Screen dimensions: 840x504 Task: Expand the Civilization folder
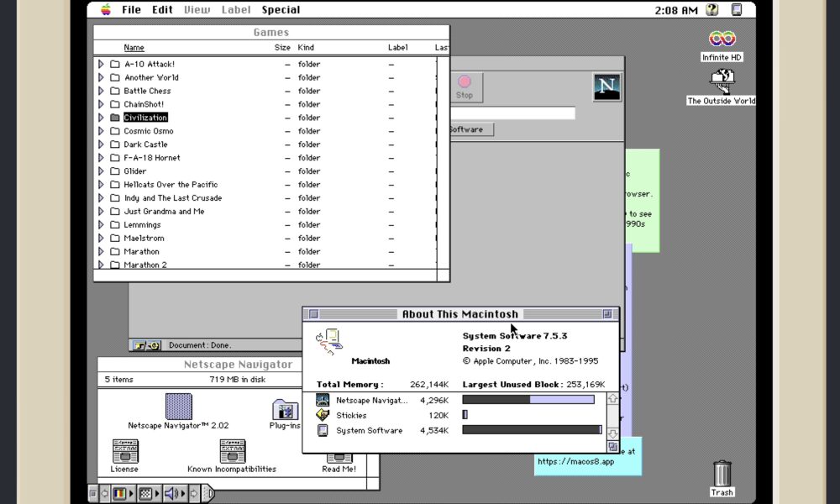(101, 118)
